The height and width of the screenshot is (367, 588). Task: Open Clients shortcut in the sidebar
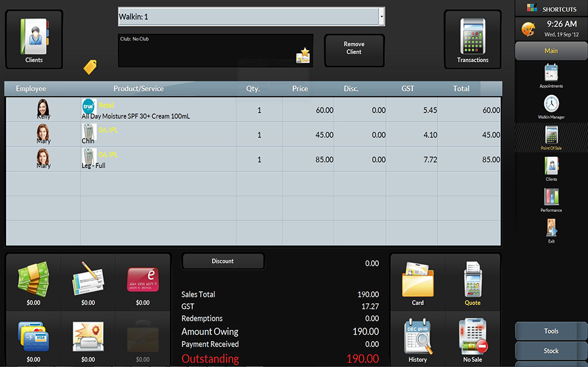click(551, 169)
